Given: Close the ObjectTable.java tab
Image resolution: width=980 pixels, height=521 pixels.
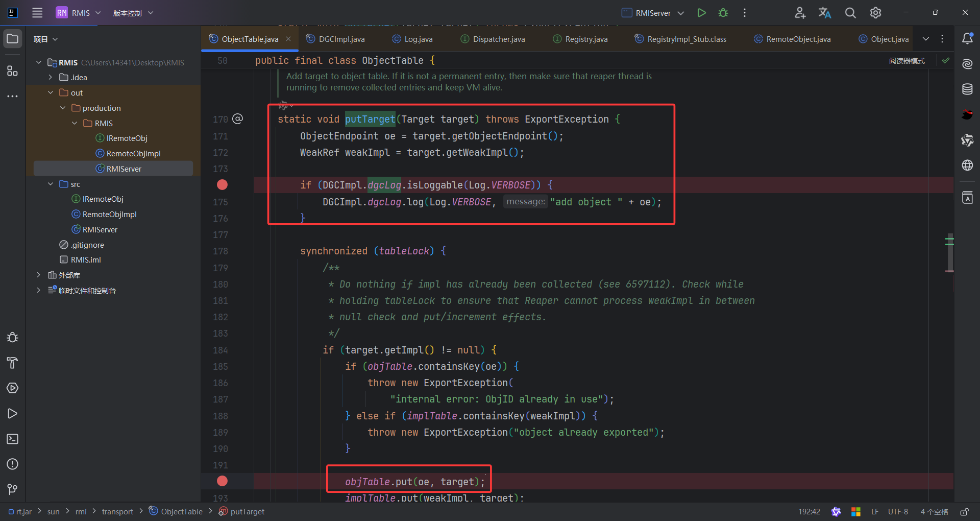Looking at the screenshot, I should click(x=288, y=39).
